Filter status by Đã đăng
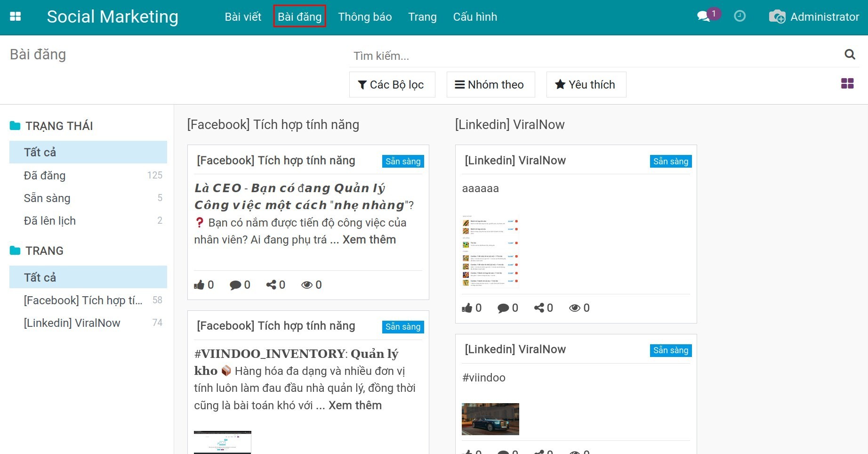 [x=45, y=176]
